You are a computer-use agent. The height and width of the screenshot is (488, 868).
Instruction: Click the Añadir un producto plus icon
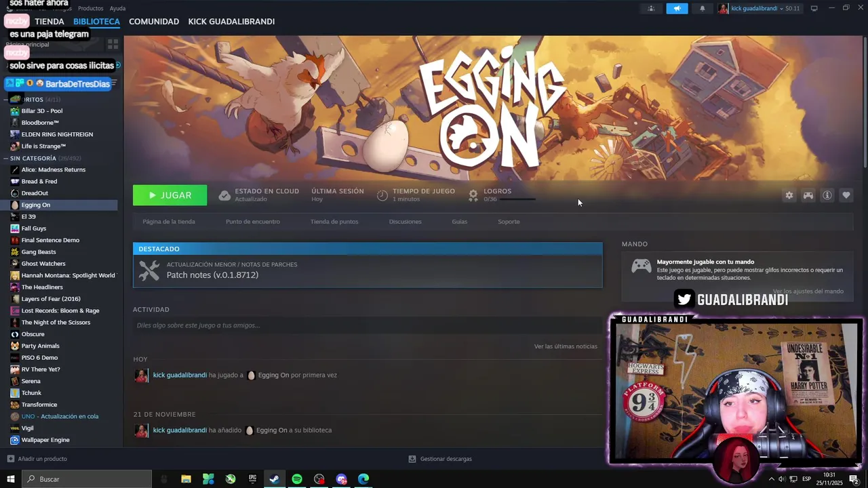pos(11,459)
